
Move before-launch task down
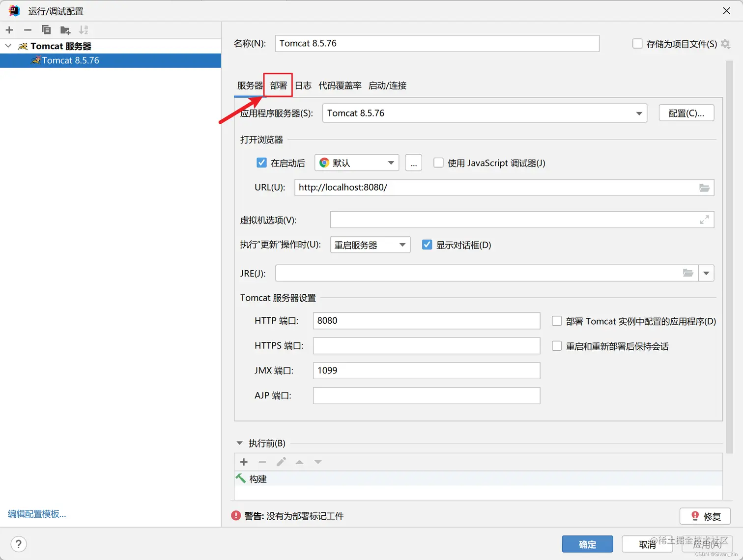coord(318,462)
